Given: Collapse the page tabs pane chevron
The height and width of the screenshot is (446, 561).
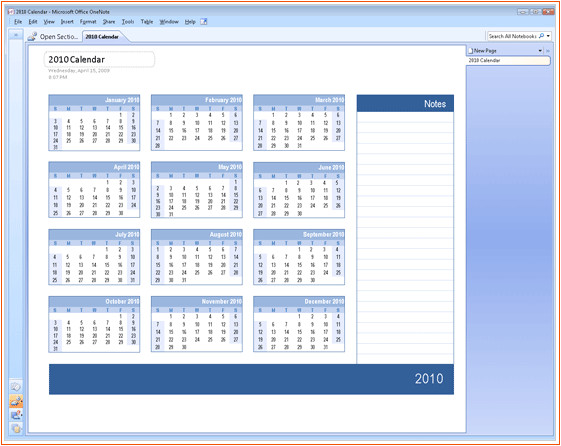Looking at the screenshot, I should coord(548,51).
